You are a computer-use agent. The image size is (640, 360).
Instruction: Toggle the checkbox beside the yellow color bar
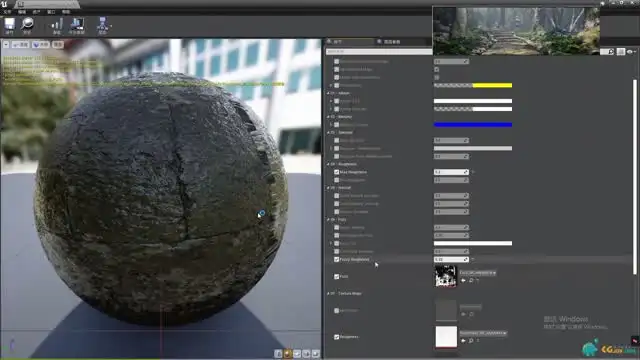337,85
